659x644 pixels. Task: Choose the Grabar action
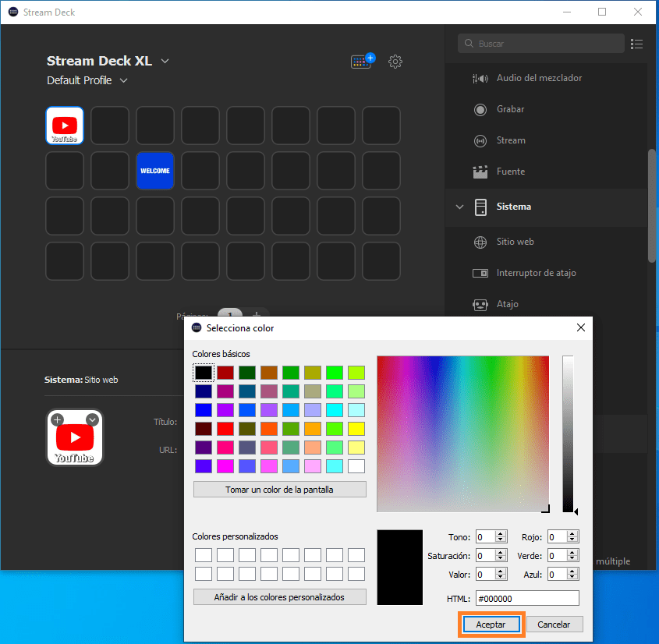510,109
